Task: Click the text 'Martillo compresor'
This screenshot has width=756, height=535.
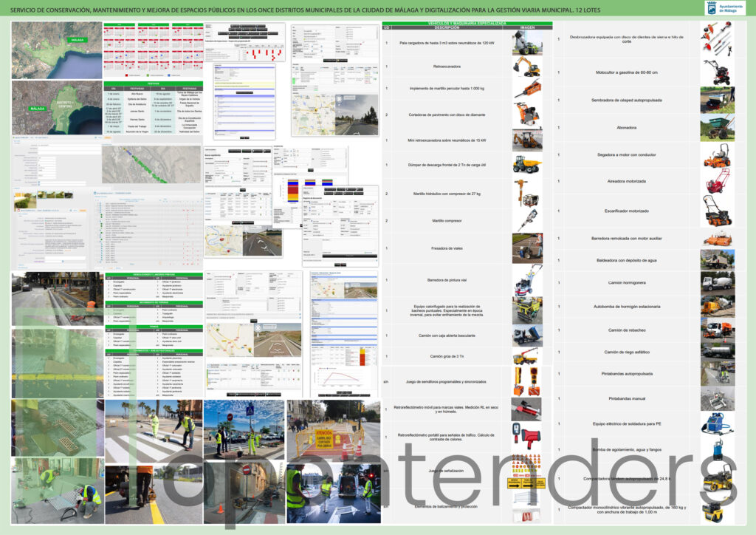Action: pos(447,220)
